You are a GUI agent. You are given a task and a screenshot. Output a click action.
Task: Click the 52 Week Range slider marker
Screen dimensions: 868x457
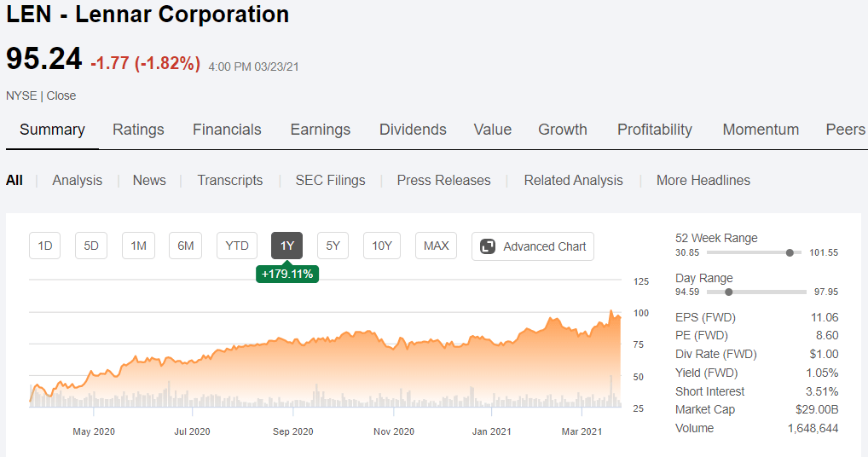790,253
